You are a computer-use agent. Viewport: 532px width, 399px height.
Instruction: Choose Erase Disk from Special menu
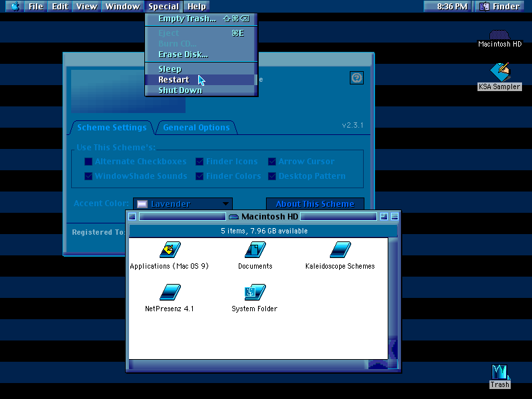[x=201, y=55]
